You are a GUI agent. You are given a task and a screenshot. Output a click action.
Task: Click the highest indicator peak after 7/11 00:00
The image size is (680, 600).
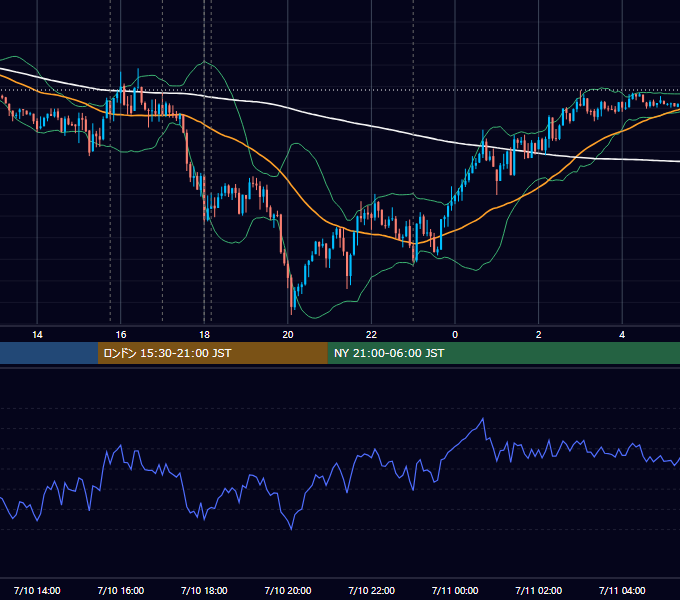click(x=483, y=419)
